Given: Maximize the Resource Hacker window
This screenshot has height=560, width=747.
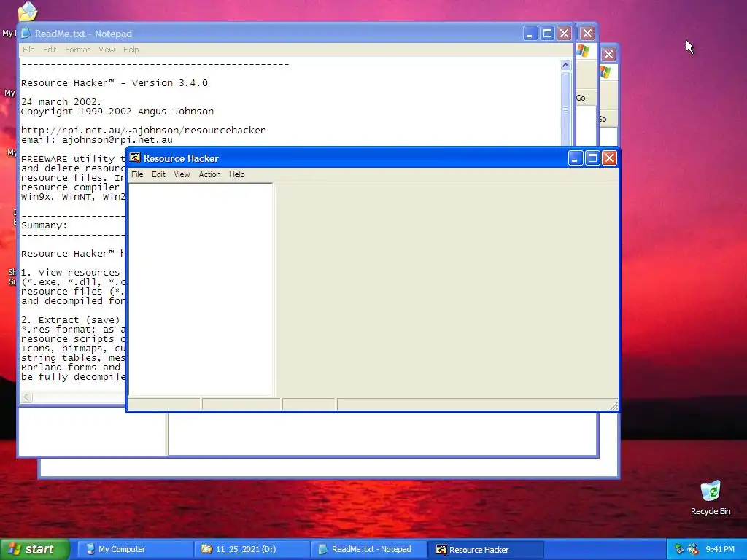Looking at the screenshot, I should coord(592,158).
